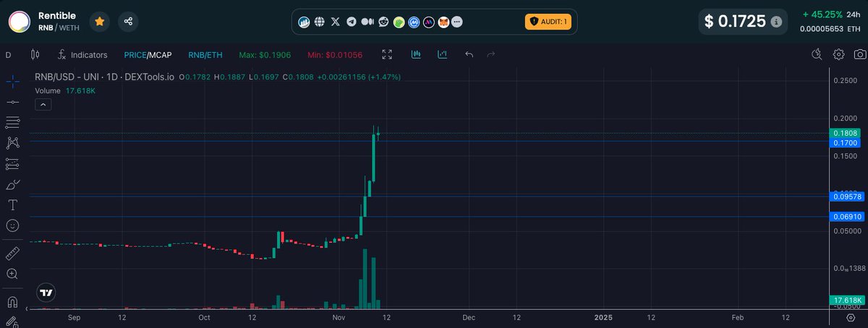868x328 pixels.
Task: Click the RNB / WETH pair label
Action: pos(58,27)
